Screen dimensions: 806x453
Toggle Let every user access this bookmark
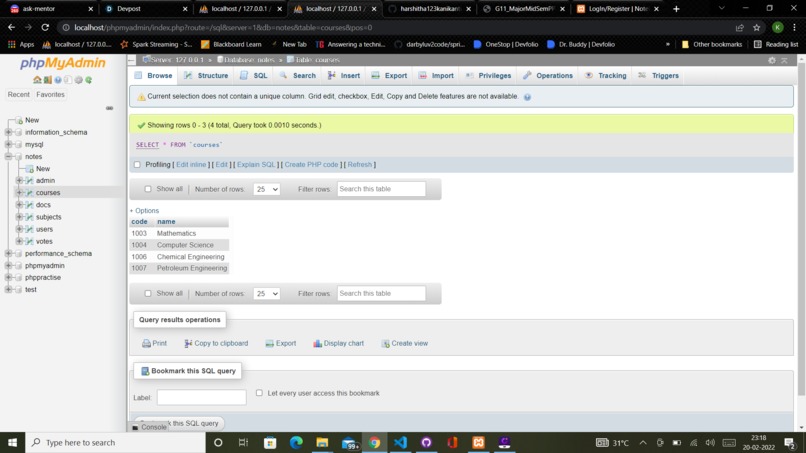click(259, 393)
